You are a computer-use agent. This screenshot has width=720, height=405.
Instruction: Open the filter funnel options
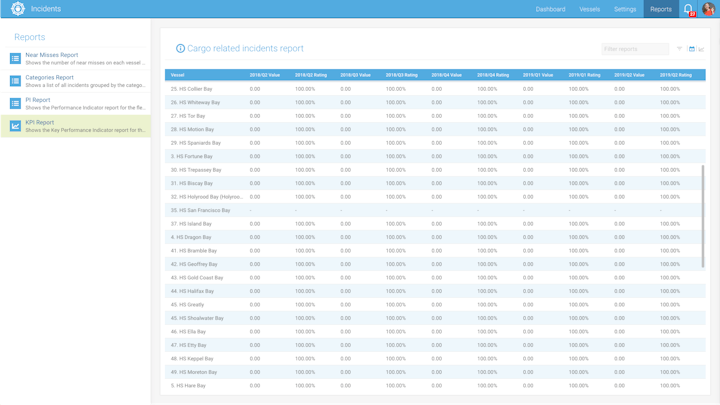(x=680, y=49)
